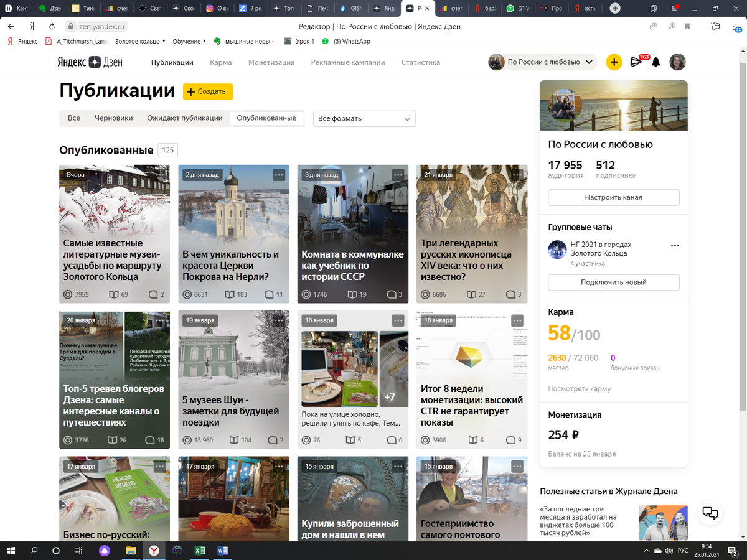Expand the Все форматы dropdown
747x560 pixels.
pos(364,118)
